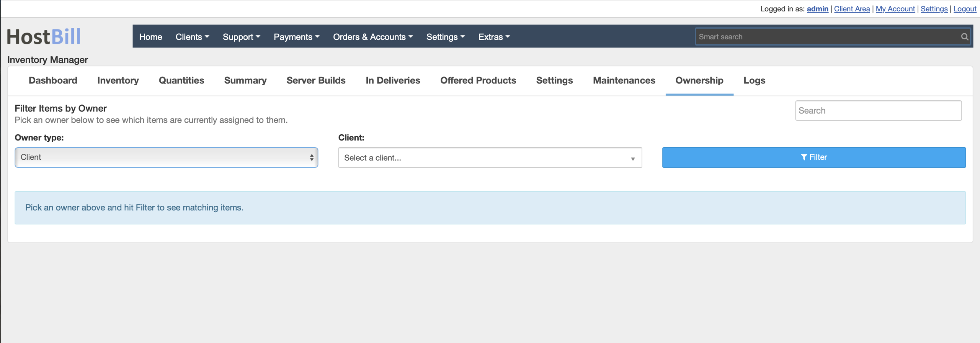This screenshot has height=343, width=980.
Task: Open the Inventory Manager Settings tab
Action: (554, 80)
